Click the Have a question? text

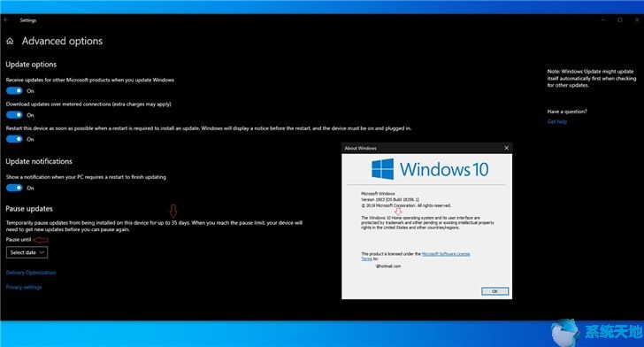(x=567, y=112)
